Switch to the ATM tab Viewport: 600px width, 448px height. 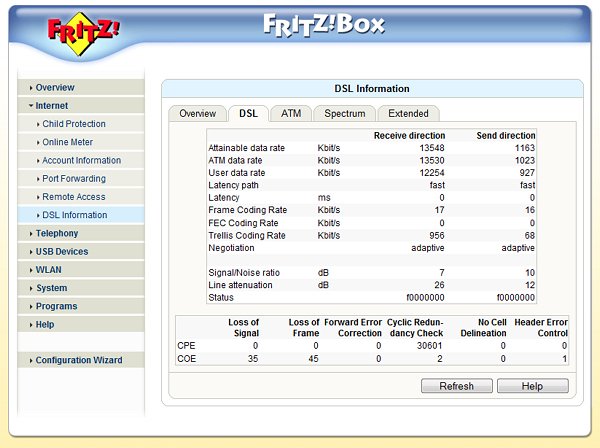tap(291, 113)
